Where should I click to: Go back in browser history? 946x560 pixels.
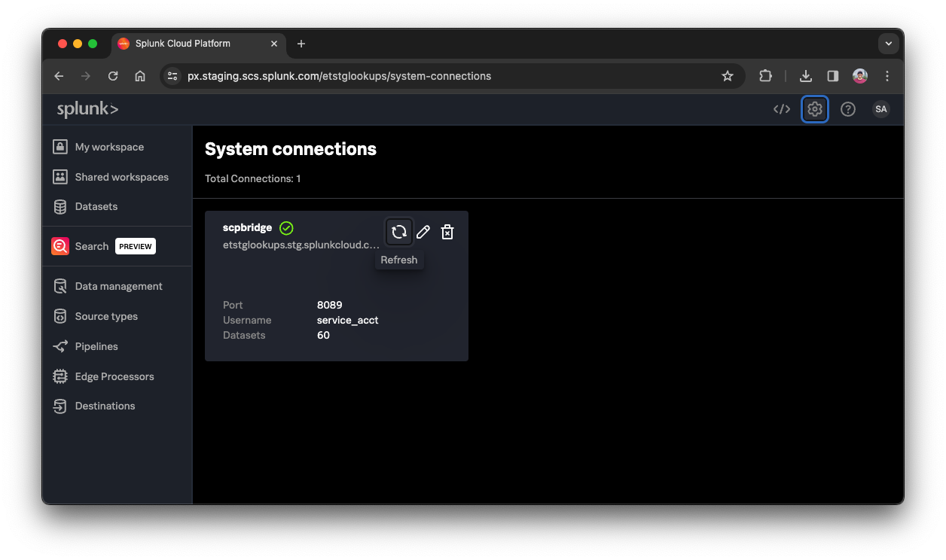tap(59, 76)
